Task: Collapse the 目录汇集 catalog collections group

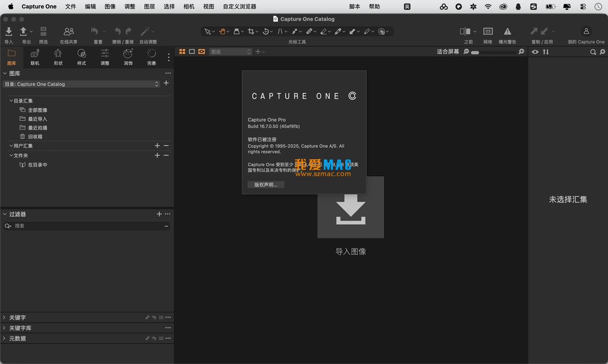Action: (x=11, y=101)
